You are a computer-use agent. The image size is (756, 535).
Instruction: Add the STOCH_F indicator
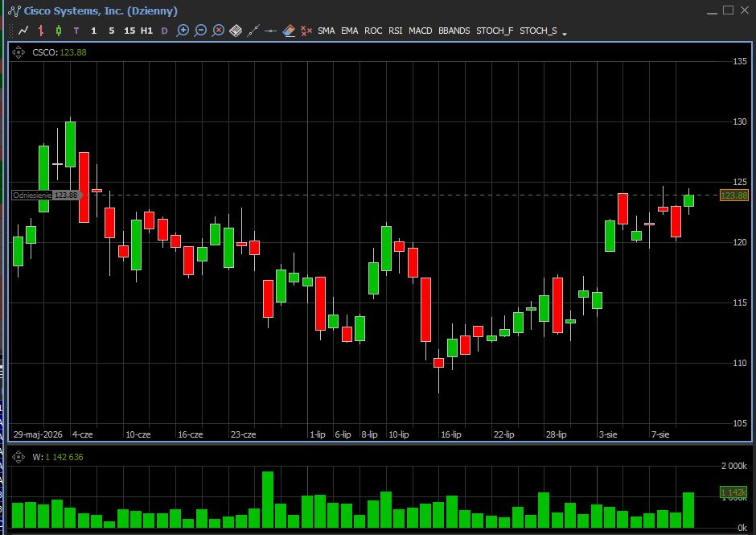pos(495,31)
